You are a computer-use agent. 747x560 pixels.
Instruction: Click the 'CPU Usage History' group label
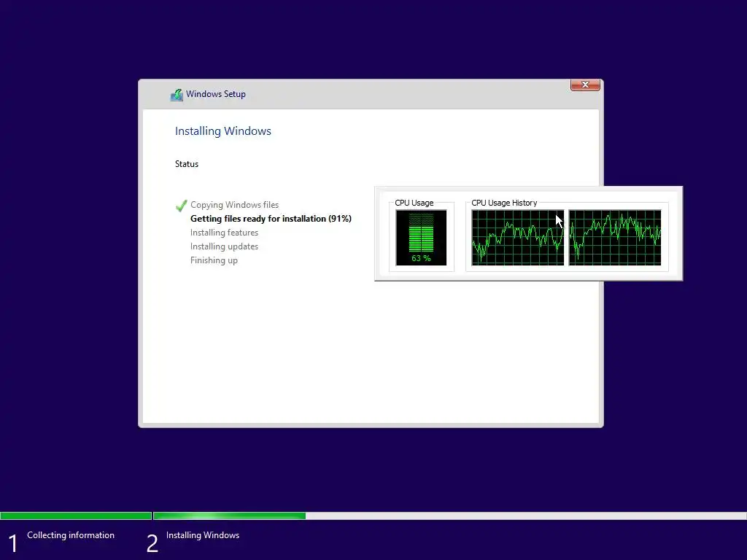pyautogui.click(x=504, y=203)
